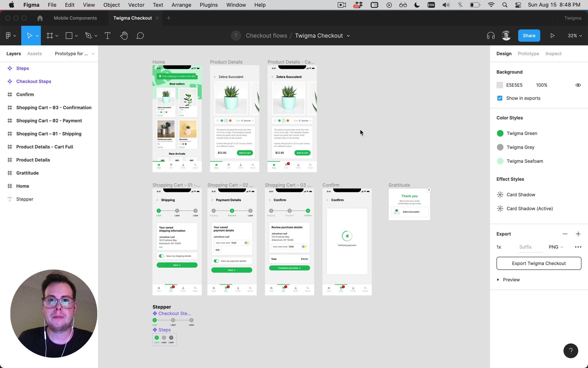
Task: Open the Add comment tool
Action: (140, 35)
